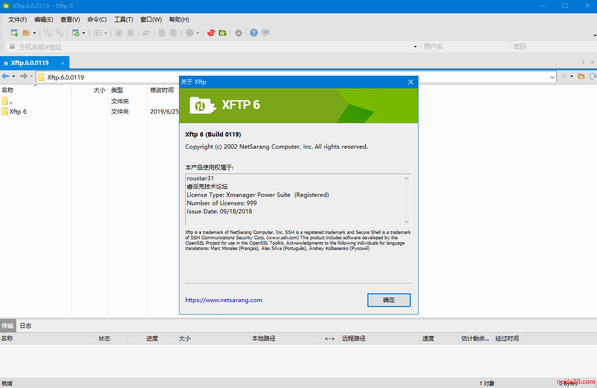Click the password input field
The height and width of the screenshot is (388, 597).
click(553, 46)
